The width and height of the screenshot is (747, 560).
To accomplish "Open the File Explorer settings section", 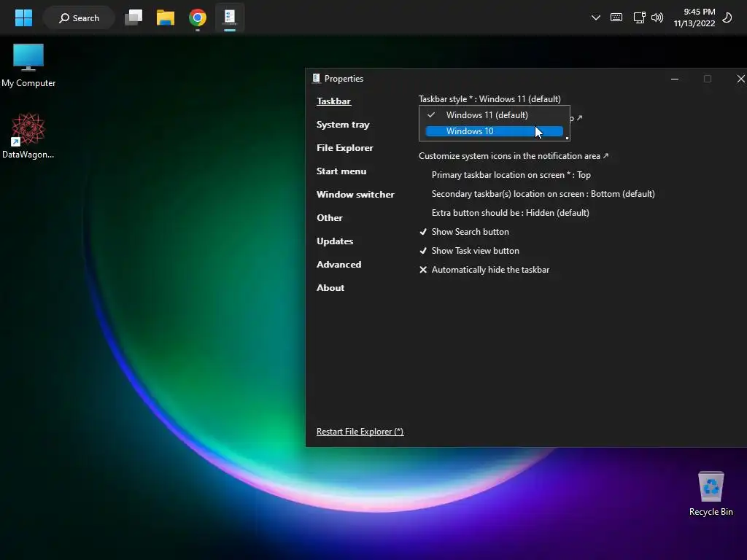I will 345,147.
